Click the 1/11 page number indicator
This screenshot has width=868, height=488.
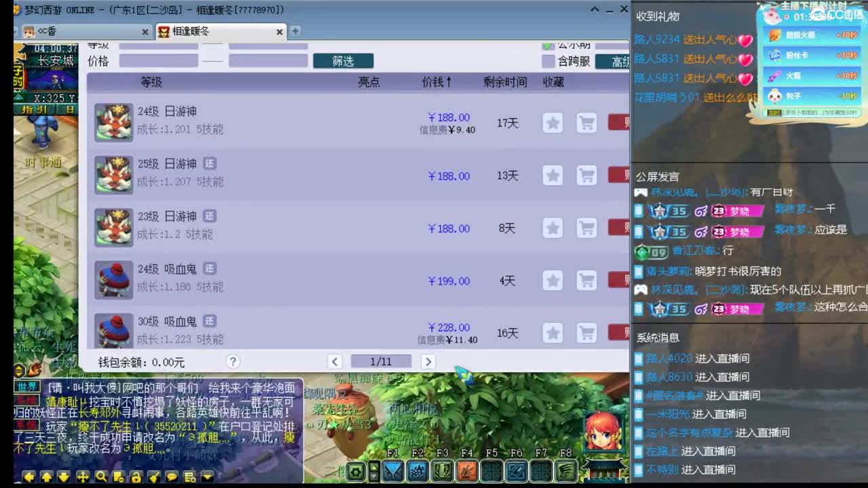point(380,361)
